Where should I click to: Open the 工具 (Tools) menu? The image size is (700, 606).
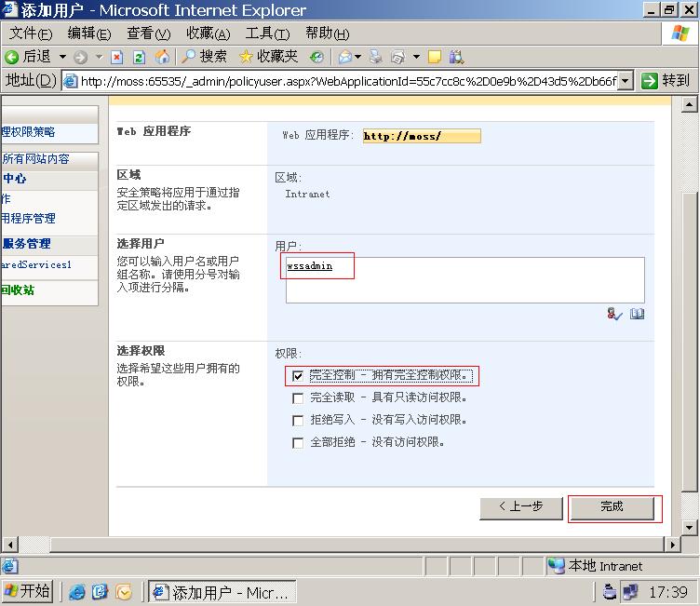pyautogui.click(x=267, y=34)
